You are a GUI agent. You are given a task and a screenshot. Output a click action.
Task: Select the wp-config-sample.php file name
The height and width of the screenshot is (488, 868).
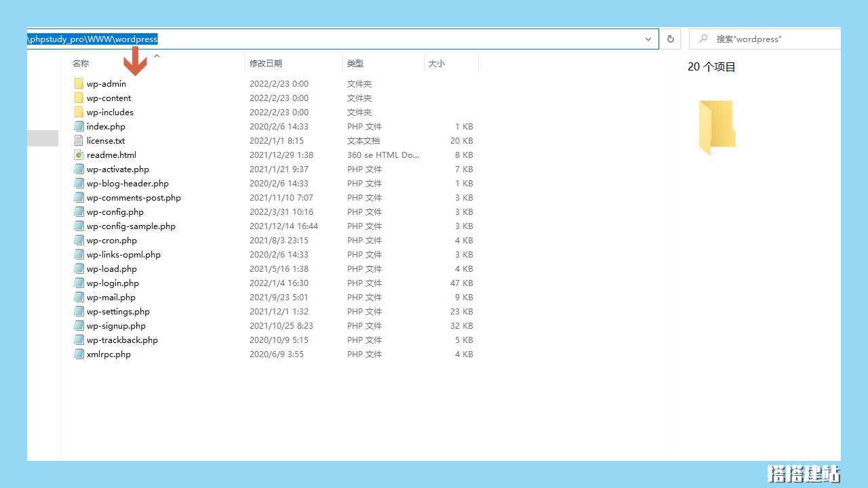(131, 226)
